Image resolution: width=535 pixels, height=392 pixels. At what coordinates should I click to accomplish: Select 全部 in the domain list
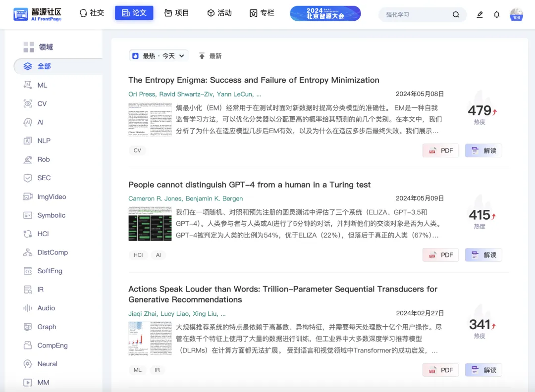click(44, 66)
